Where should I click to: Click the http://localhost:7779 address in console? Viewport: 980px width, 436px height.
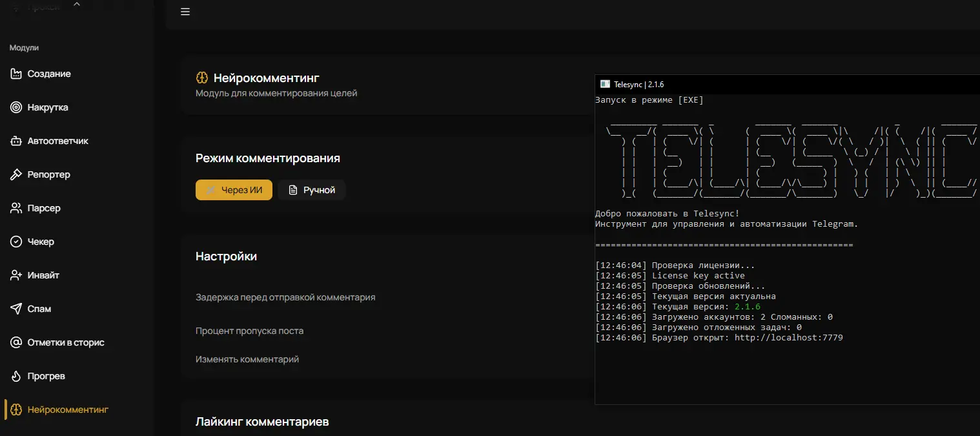pyautogui.click(x=789, y=338)
